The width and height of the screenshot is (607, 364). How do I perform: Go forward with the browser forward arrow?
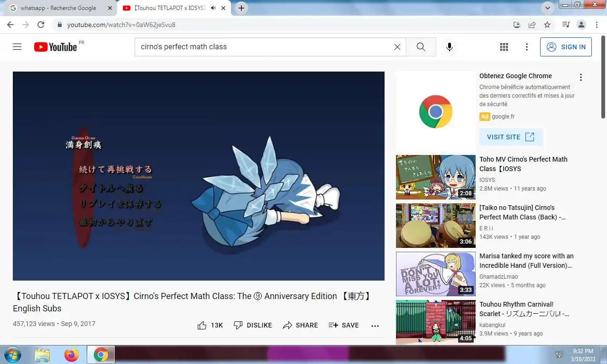pos(26,25)
